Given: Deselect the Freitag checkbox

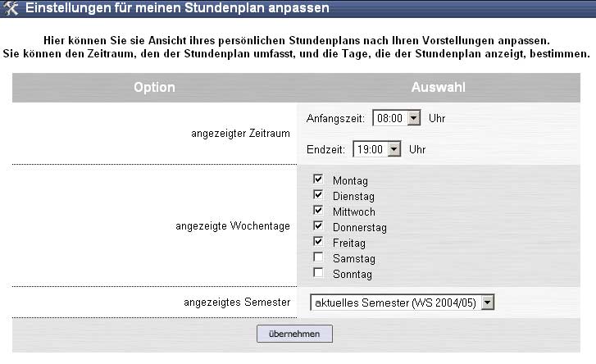Looking at the screenshot, I should click(318, 243).
